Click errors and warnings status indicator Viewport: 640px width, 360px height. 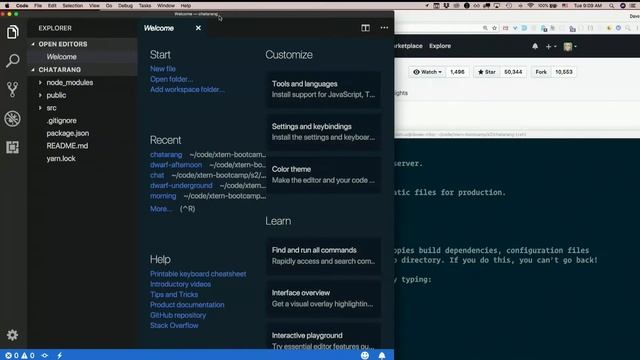pyautogui.click(x=20, y=356)
